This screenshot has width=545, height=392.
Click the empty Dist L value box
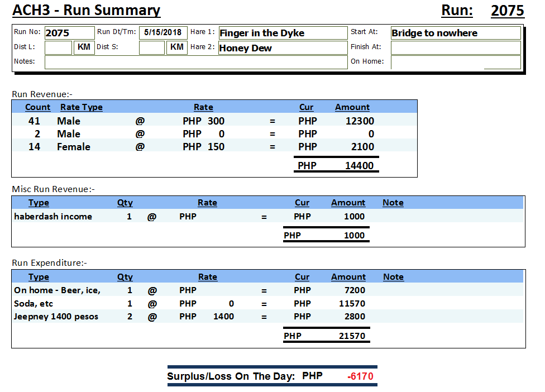(x=58, y=48)
